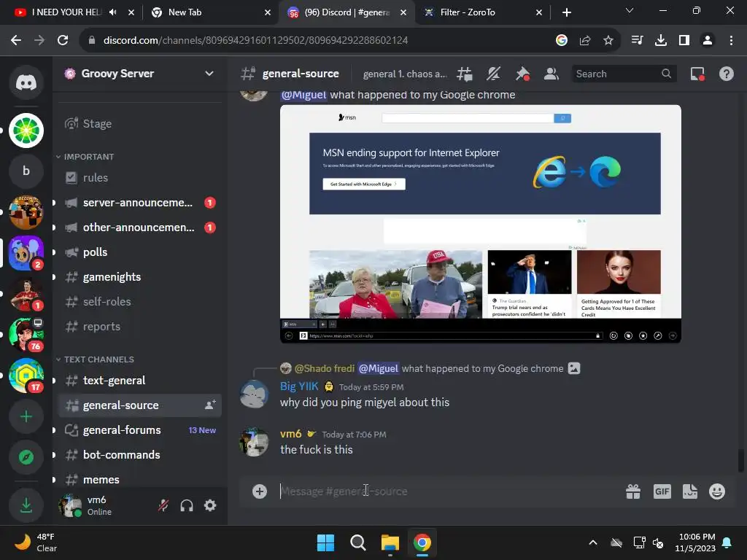Click the Download Apps icon in sidebar

pyautogui.click(x=26, y=505)
